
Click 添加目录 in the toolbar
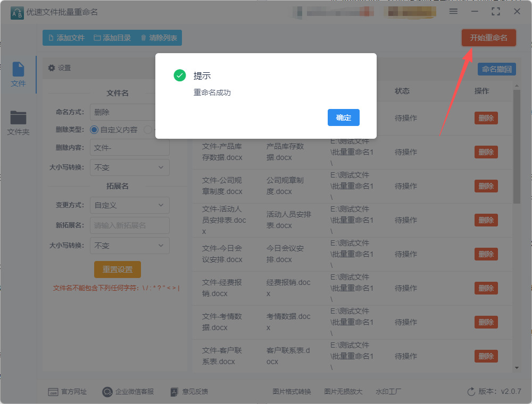(112, 38)
